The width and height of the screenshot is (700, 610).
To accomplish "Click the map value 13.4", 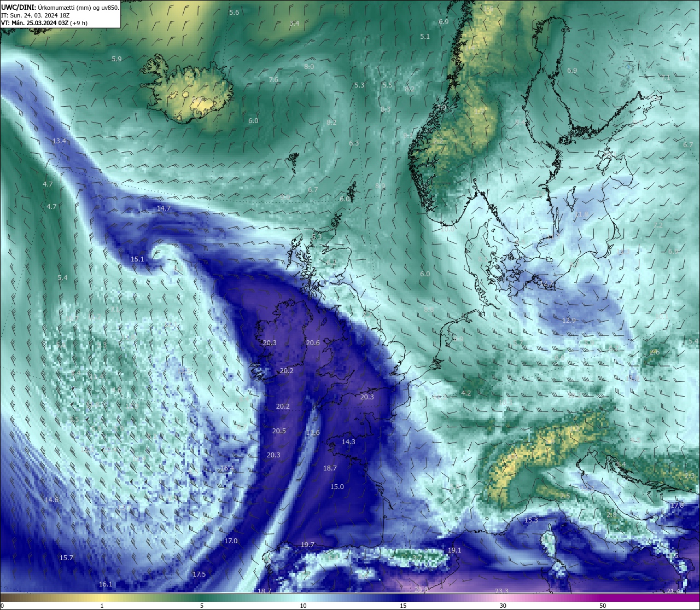I will pos(59,141).
